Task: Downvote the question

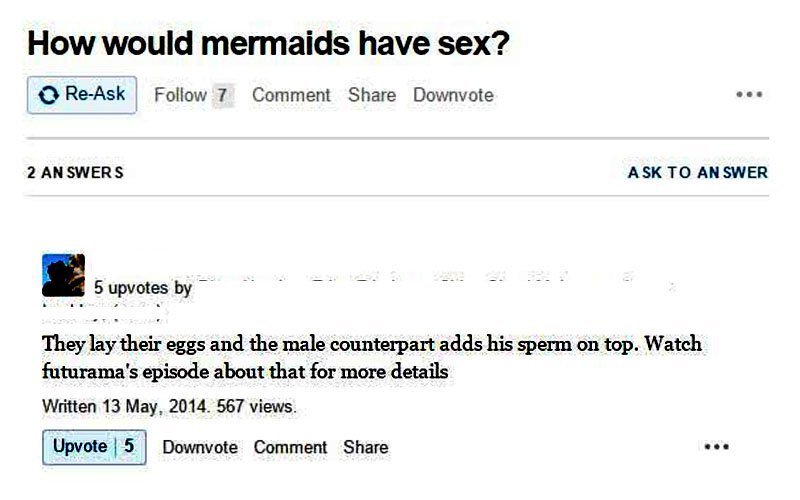Action: coord(453,95)
